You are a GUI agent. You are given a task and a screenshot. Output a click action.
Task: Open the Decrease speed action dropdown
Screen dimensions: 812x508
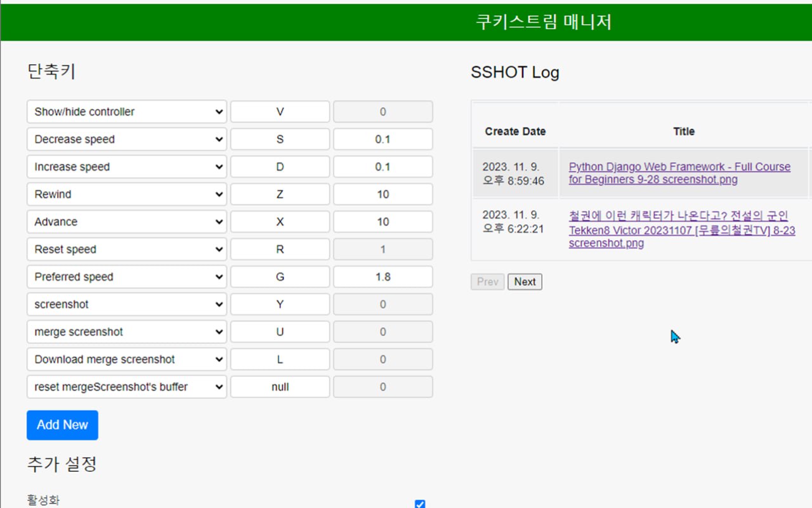click(127, 139)
